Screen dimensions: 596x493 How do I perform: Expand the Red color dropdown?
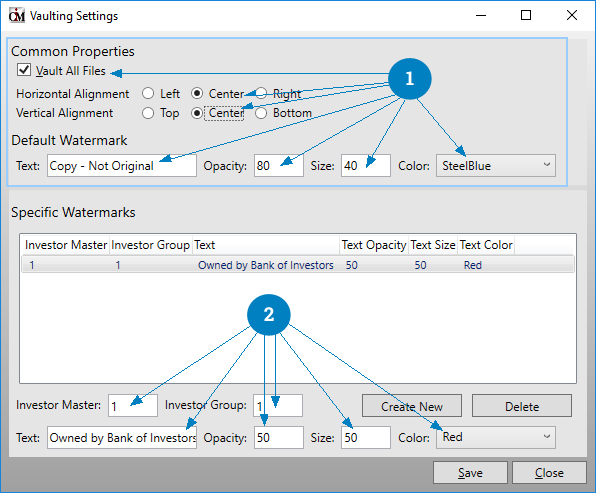pos(496,438)
